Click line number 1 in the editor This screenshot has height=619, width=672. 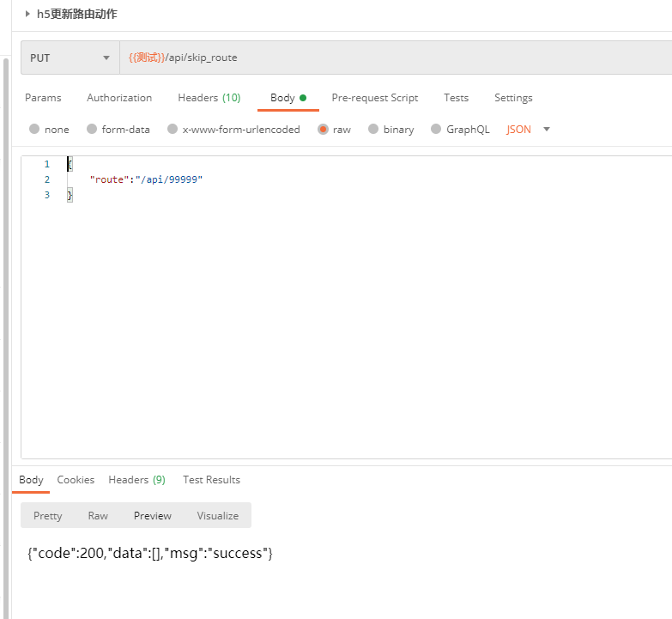(x=46, y=164)
